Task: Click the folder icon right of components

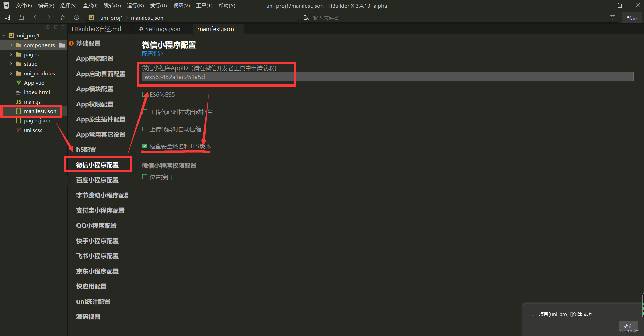Action: 62,45
